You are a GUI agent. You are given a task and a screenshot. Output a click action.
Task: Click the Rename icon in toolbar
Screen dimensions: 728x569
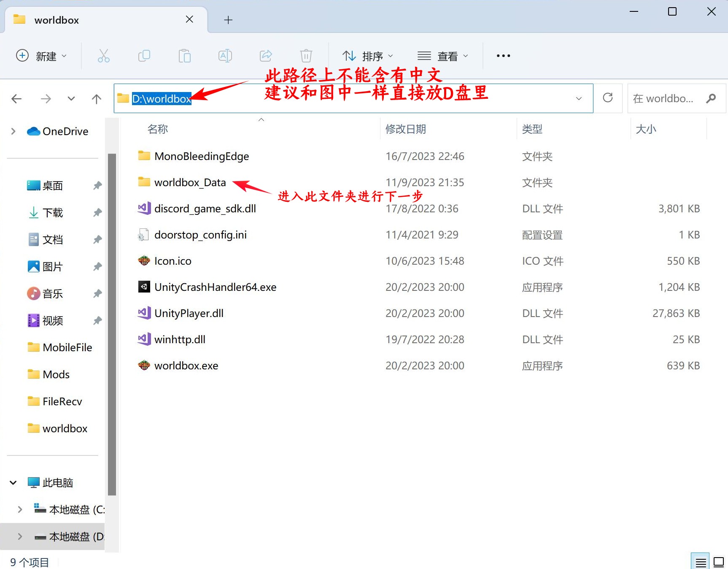tap(225, 56)
